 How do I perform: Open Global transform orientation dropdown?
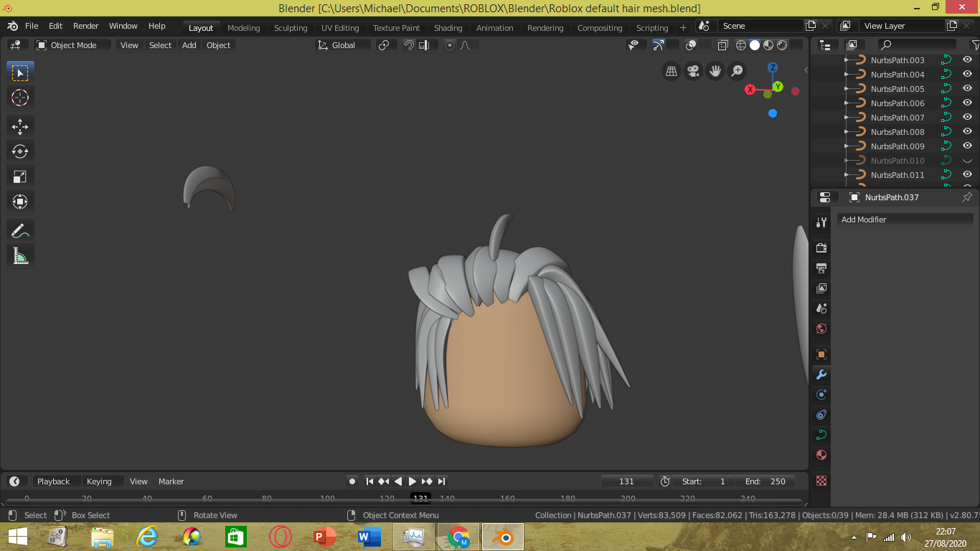344,45
